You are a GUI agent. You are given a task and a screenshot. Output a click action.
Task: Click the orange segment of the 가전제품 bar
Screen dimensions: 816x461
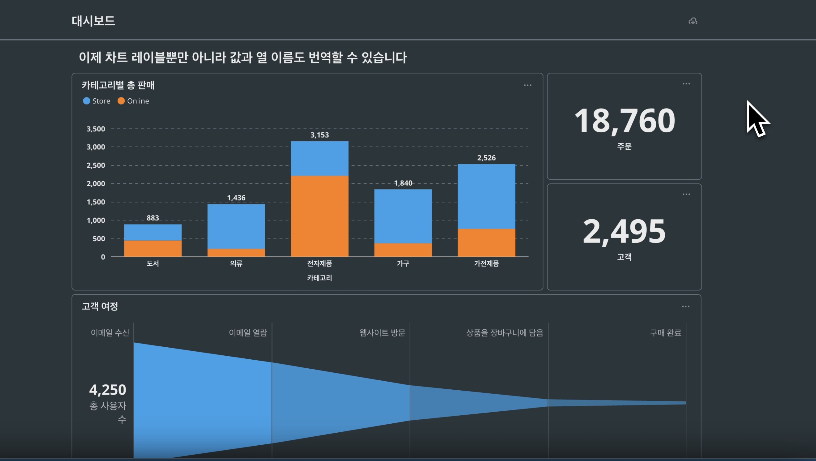click(486, 242)
